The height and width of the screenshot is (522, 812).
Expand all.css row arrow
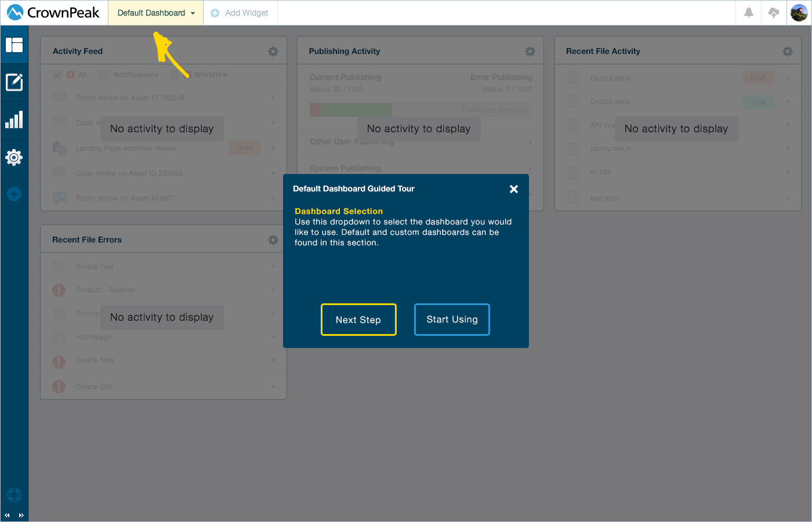coord(788,172)
